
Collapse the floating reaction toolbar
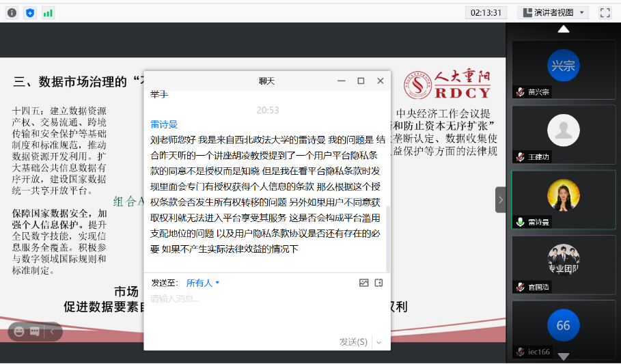tap(52, 331)
